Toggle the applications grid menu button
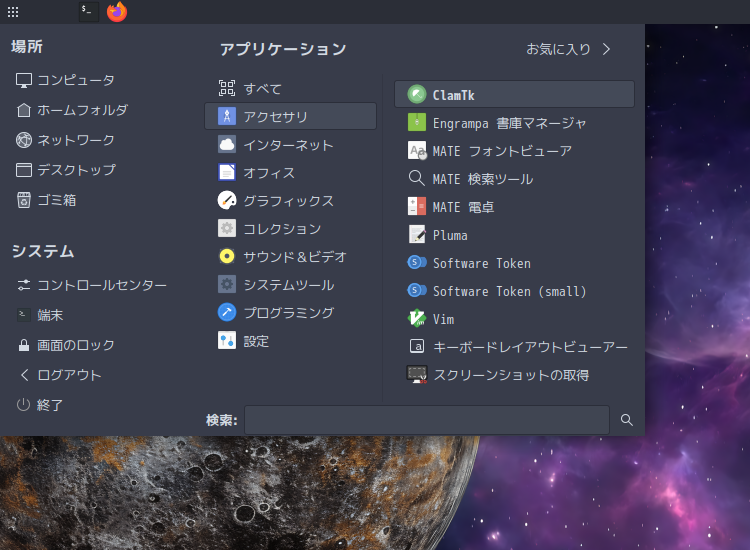750x550 pixels. 13,12
